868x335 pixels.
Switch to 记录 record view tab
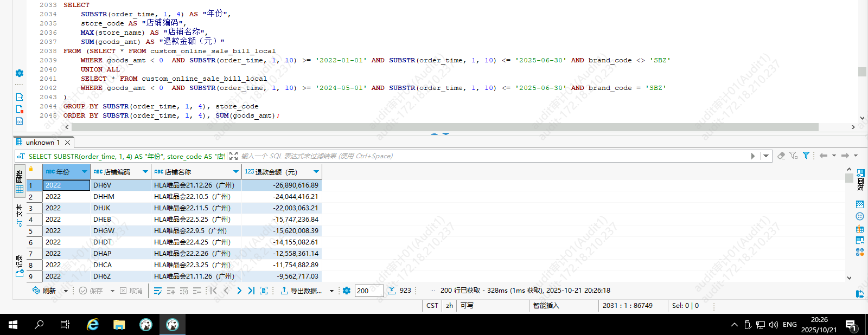tap(20, 266)
